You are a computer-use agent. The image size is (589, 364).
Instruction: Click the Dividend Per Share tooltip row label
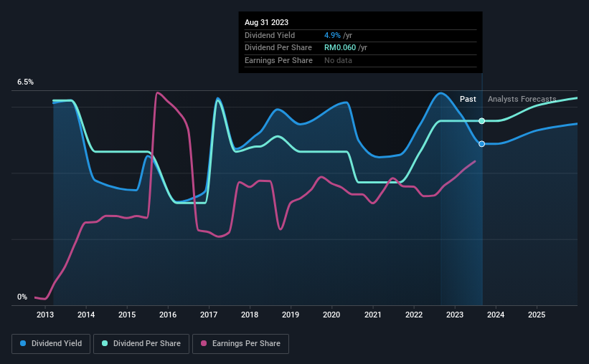click(278, 48)
